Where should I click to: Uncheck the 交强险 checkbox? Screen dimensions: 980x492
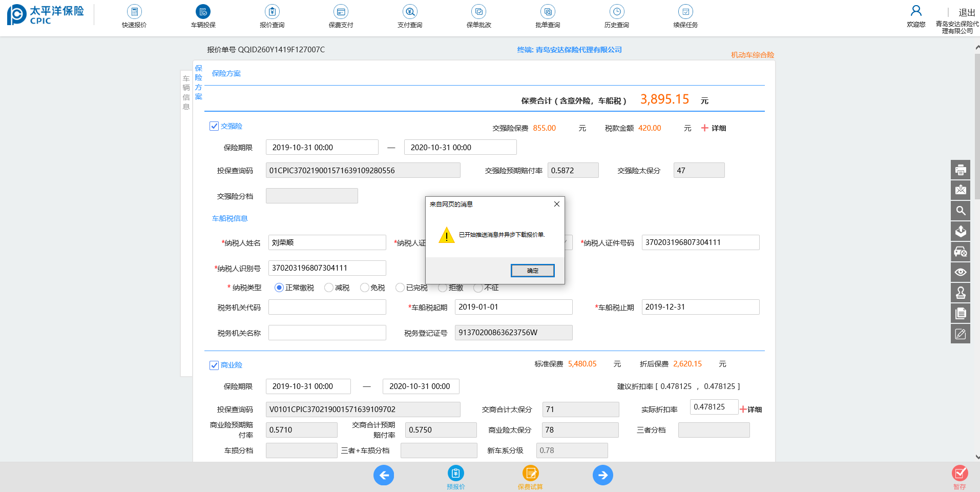214,126
